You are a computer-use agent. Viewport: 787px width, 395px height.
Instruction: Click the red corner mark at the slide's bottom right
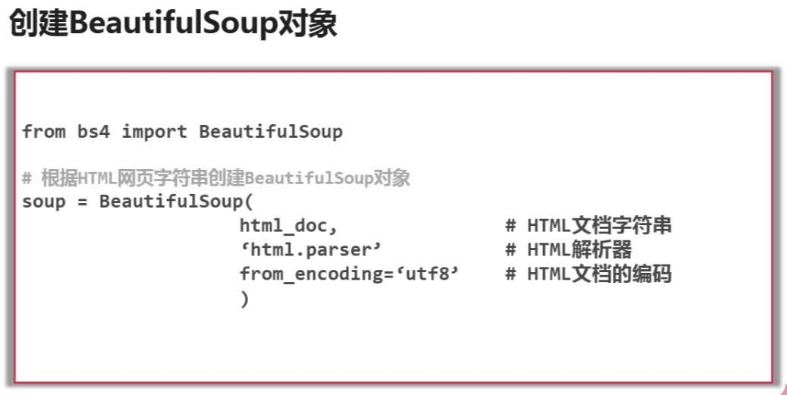(783, 390)
